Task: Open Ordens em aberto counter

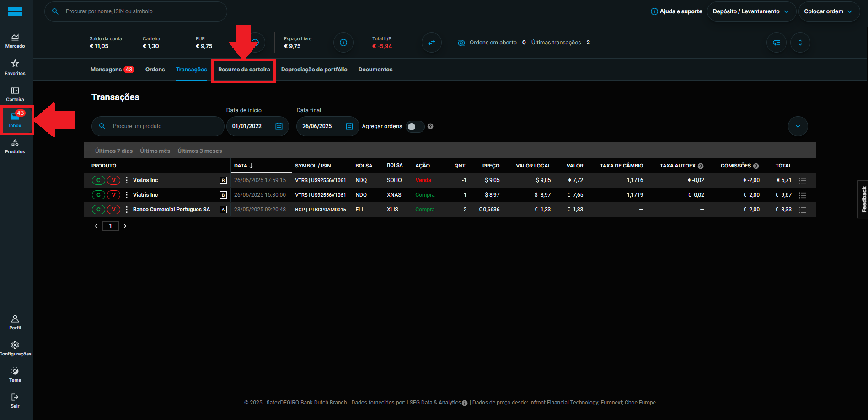Action: (x=498, y=43)
